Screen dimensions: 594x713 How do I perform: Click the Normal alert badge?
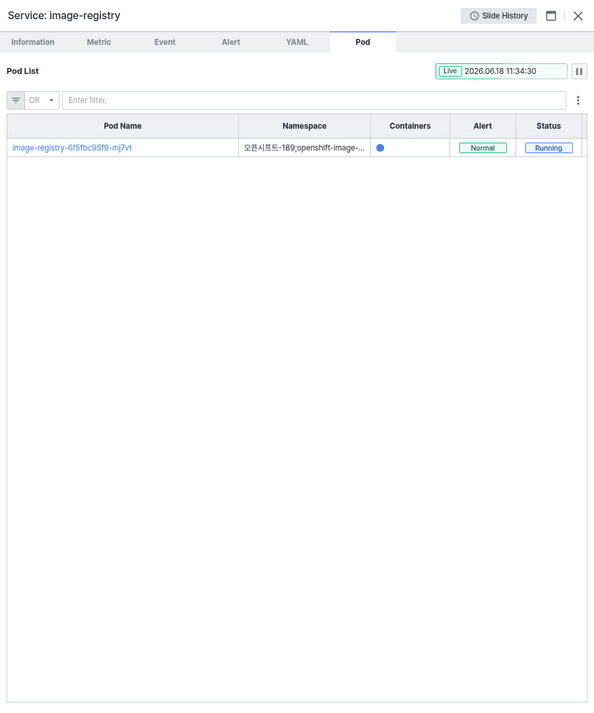(x=483, y=148)
